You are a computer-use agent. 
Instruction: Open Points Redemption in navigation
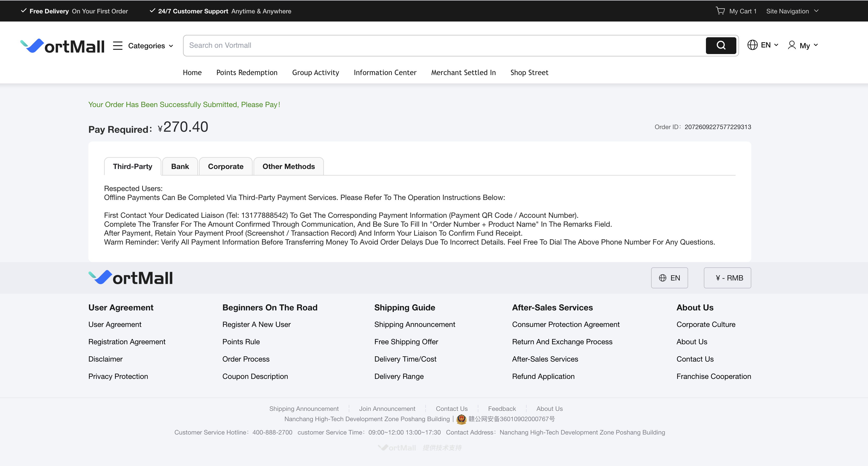click(247, 72)
